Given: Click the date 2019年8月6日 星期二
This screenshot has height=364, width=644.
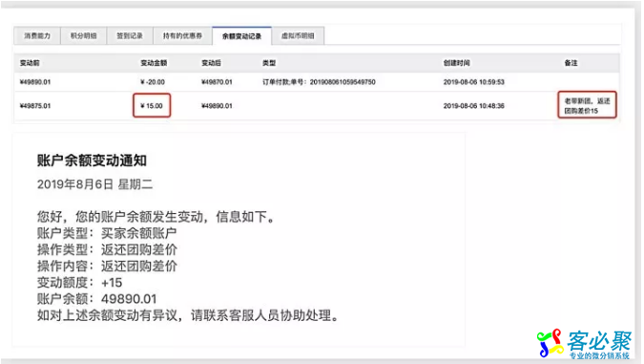Looking at the screenshot, I should (94, 184).
